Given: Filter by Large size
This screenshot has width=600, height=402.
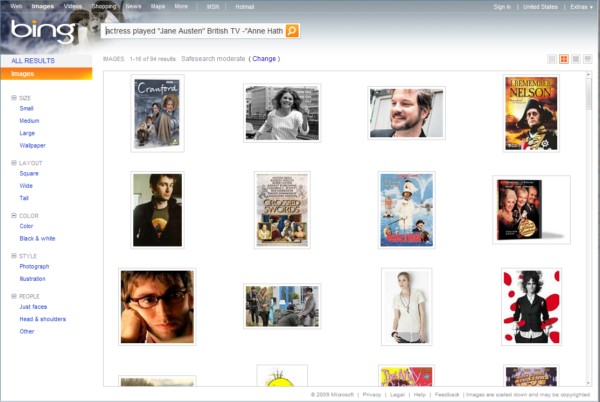Looking at the screenshot, I should point(27,133).
